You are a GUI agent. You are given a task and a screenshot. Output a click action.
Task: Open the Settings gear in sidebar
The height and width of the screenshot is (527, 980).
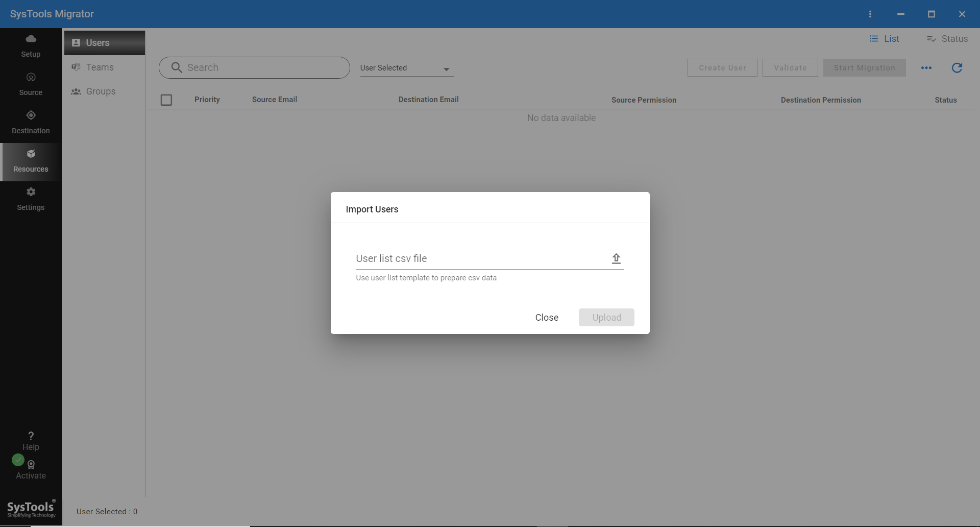point(31,192)
